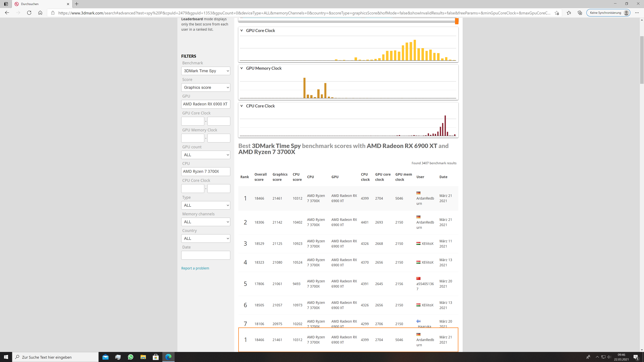The width and height of the screenshot is (644, 362).
Task: Open the Benchmark dropdown showing 3DMark Time Spy
Action: [x=205, y=71]
